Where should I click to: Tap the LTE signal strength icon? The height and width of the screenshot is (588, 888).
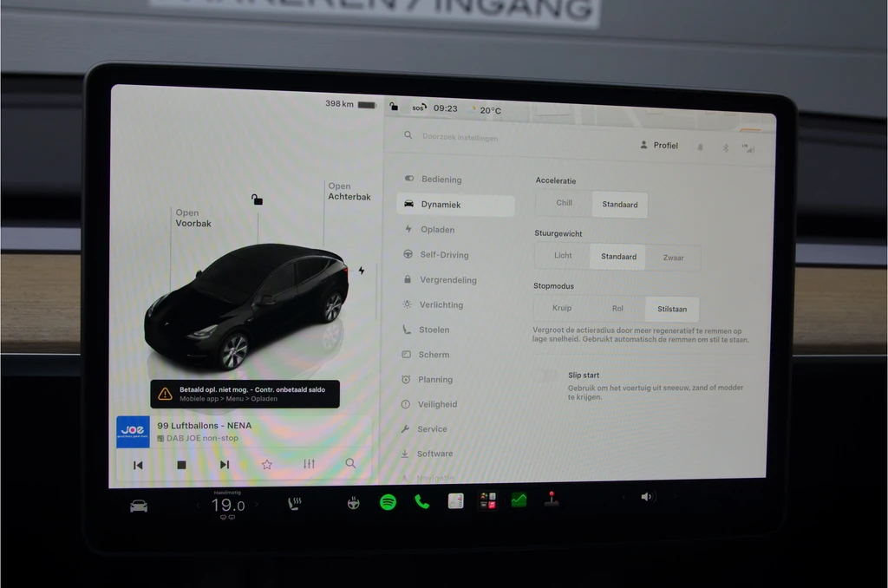click(748, 148)
